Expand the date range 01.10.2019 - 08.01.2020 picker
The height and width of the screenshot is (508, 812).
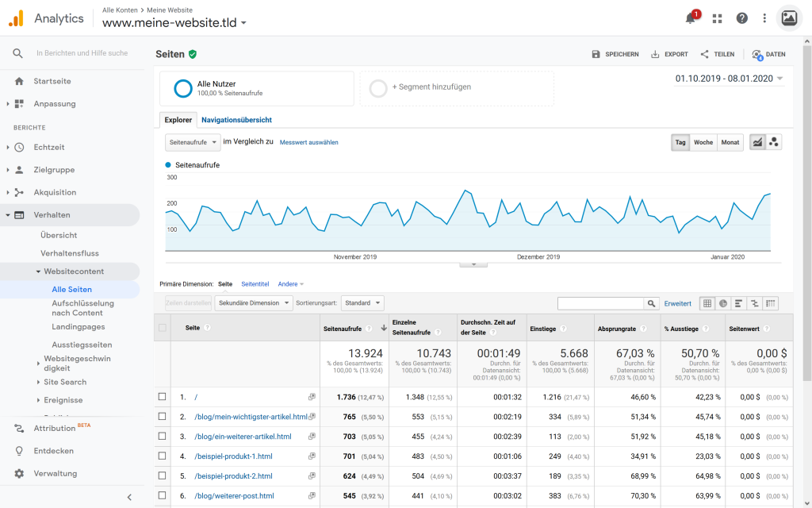(x=729, y=79)
